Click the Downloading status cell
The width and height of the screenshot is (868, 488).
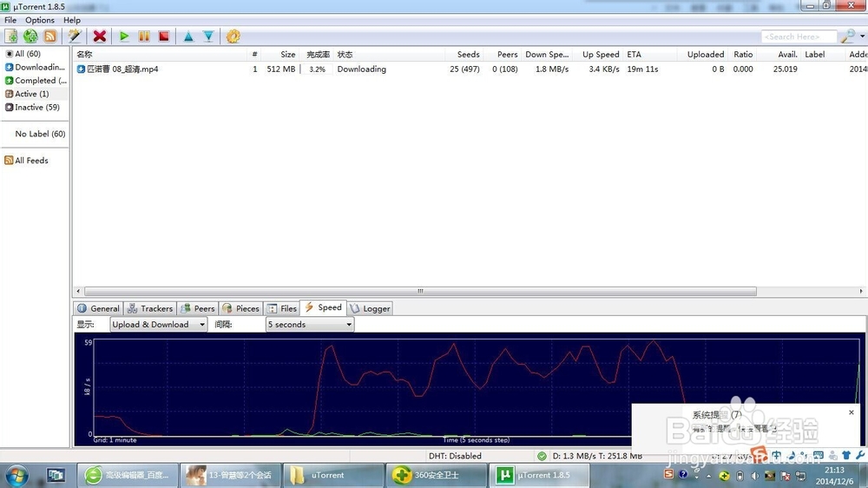click(x=361, y=69)
